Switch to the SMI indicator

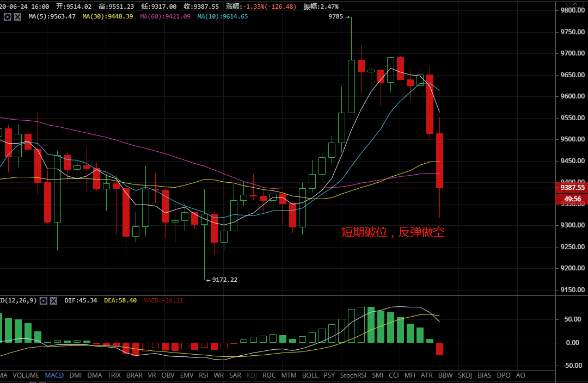(x=378, y=375)
